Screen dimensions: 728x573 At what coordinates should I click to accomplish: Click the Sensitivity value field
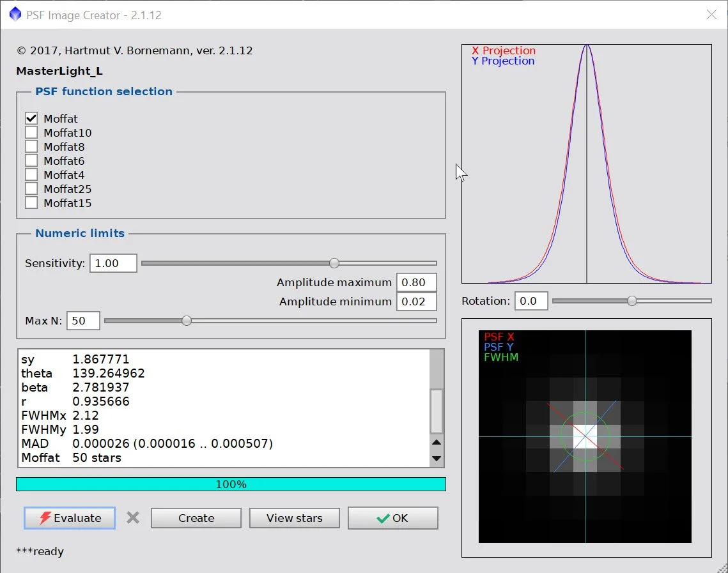[x=113, y=263]
